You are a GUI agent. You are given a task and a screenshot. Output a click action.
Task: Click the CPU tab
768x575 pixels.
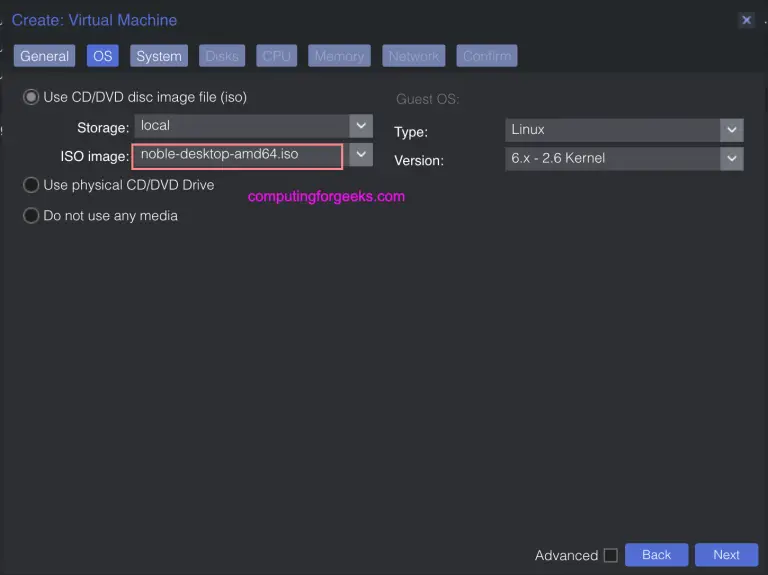point(277,56)
